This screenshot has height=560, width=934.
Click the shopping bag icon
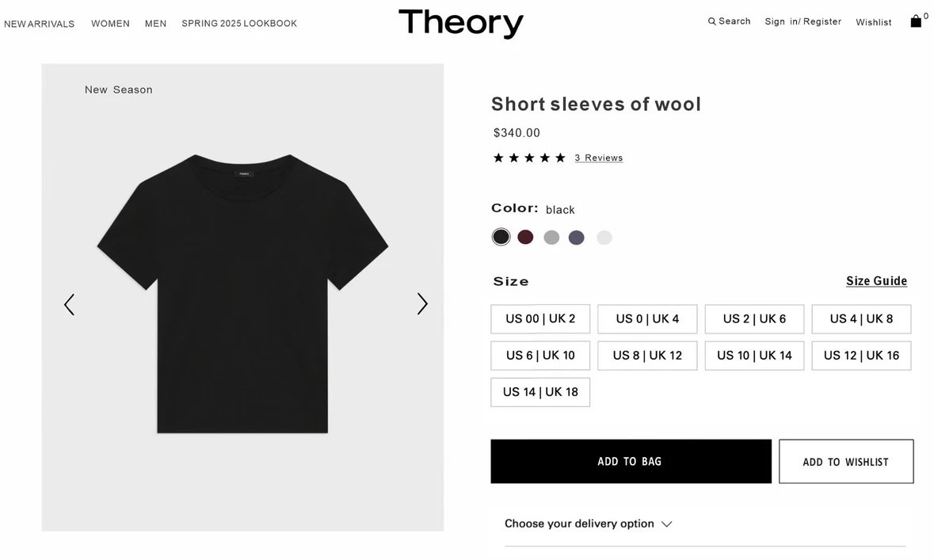pyautogui.click(x=916, y=21)
